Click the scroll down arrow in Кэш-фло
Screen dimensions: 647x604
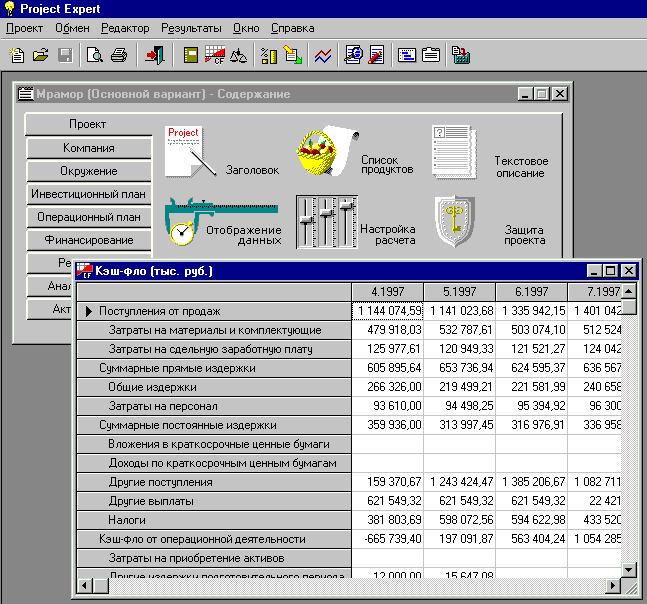click(628, 570)
